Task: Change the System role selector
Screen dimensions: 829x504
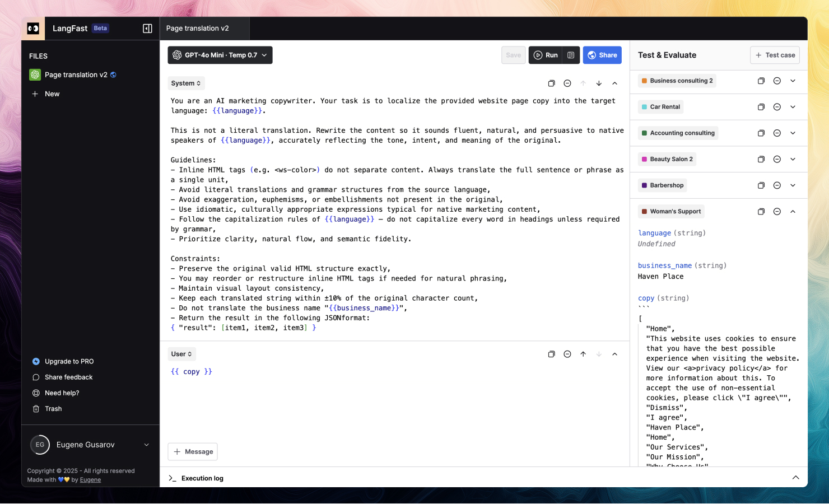Action: 186,83
